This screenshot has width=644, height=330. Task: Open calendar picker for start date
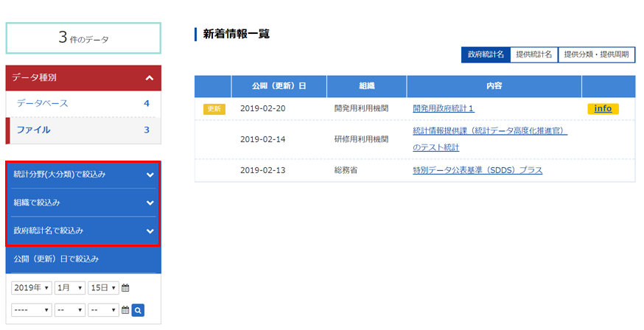pos(126,288)
